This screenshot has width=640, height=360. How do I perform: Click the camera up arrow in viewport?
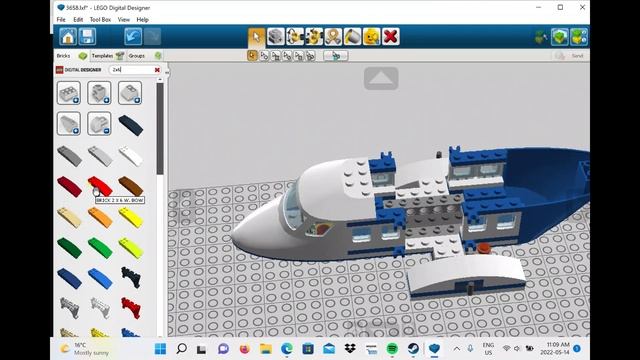pyautogui.click(x=381, y=78)
